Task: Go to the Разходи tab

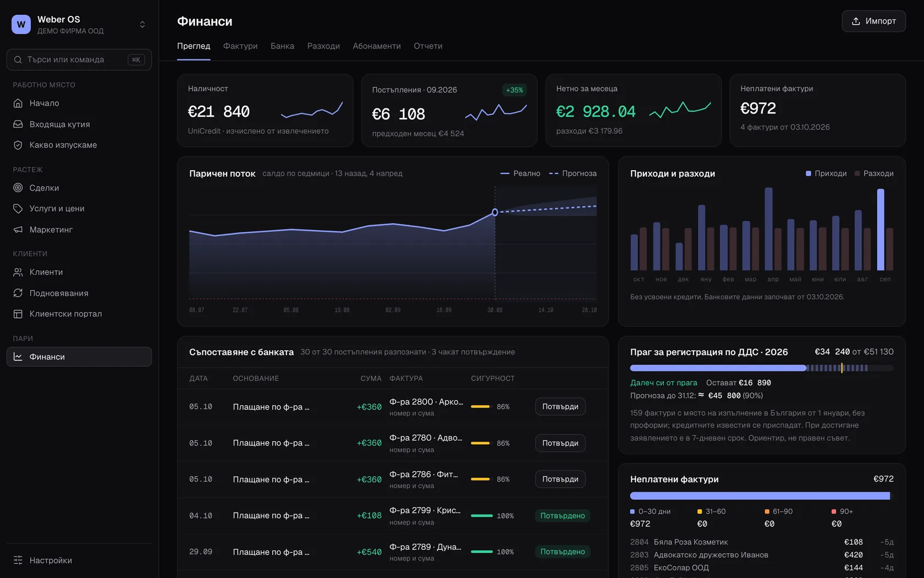Action: tap(323, 46)
